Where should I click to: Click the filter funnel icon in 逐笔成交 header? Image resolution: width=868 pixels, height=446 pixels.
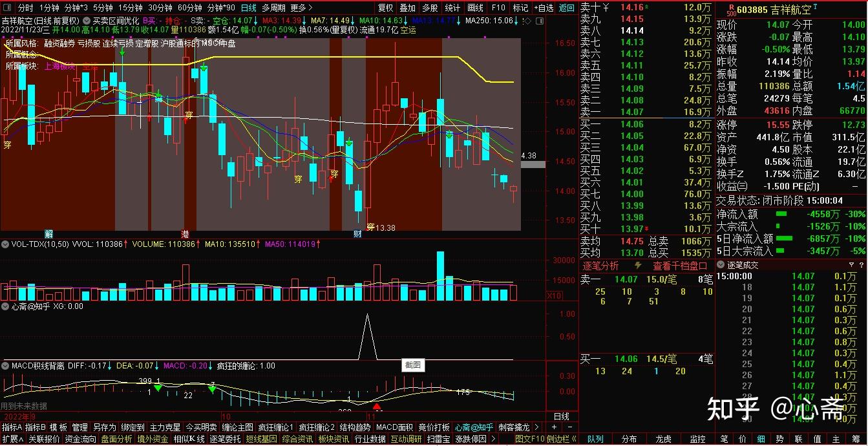click(851, 265)
